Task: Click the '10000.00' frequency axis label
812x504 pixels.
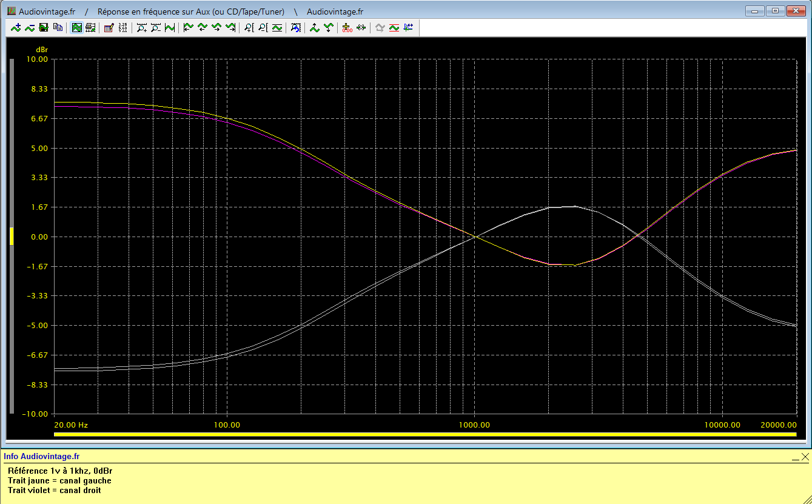Action: pyautogui.click(x=722, y=425)
